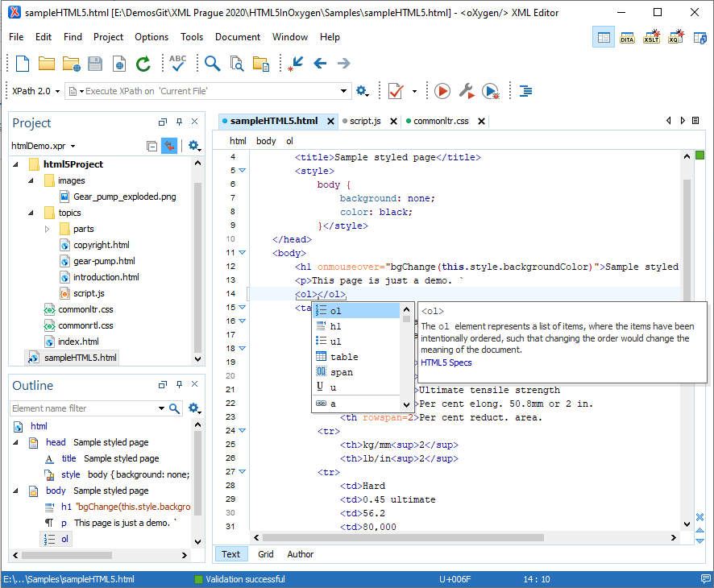Open the Find Resource folder icon
714x588 pixels.
tap(261, 64)
